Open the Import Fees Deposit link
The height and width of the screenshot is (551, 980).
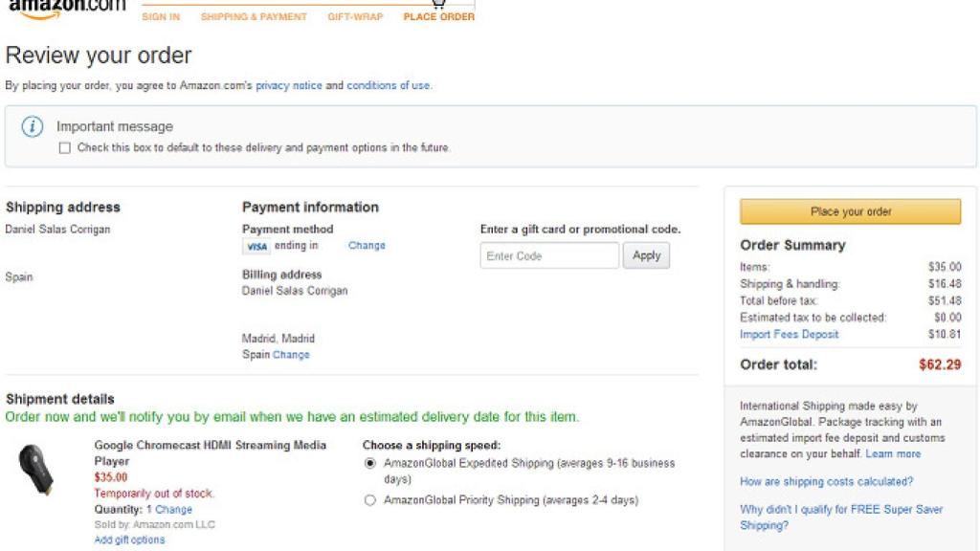point(789,335)
